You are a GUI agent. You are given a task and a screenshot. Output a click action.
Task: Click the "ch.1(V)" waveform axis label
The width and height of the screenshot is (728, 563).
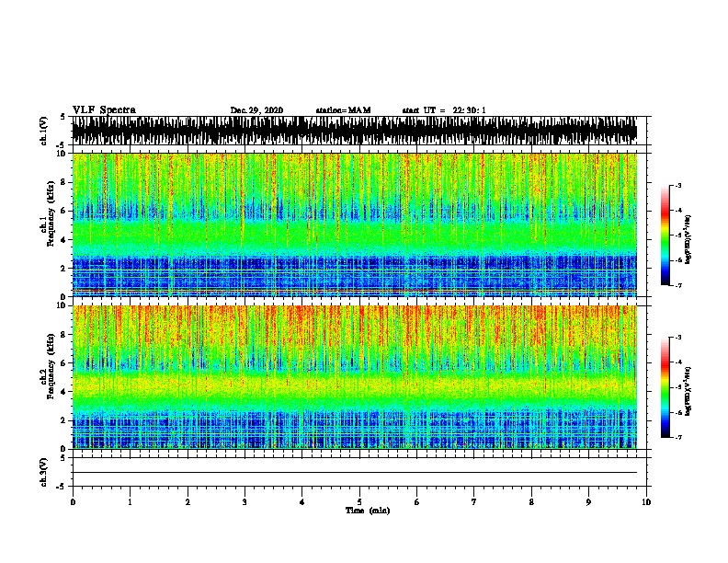click(x=43, y=131)
